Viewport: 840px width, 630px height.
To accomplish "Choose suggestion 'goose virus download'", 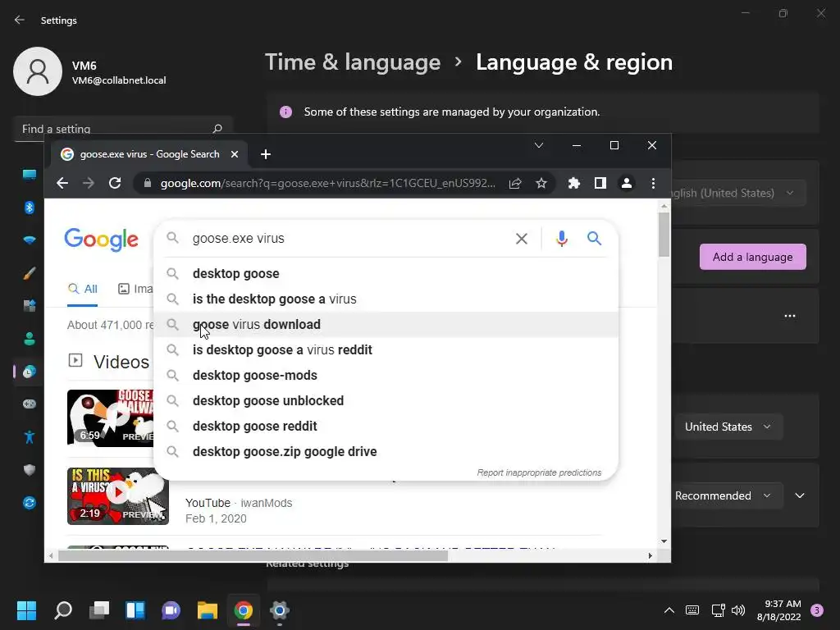I will (386, 324).
